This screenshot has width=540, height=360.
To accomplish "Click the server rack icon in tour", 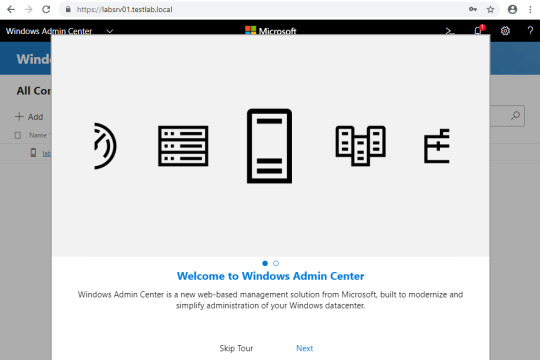I will (x=183, y=146).
